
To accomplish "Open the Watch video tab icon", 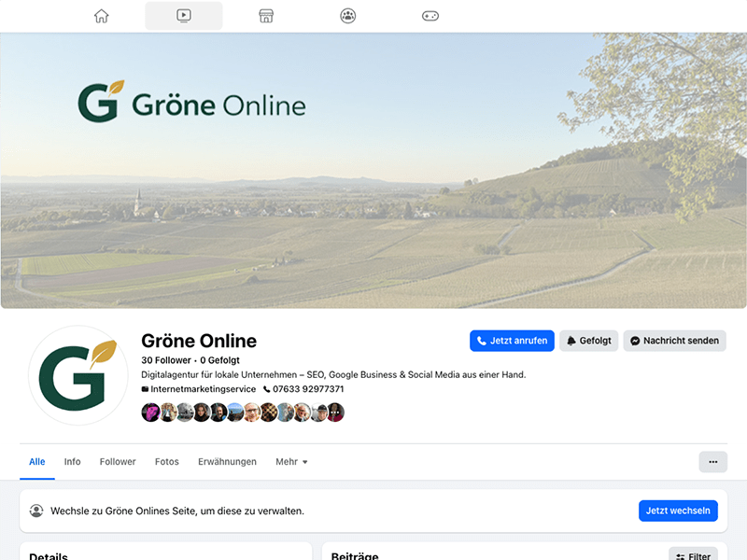I will (184, 16).
